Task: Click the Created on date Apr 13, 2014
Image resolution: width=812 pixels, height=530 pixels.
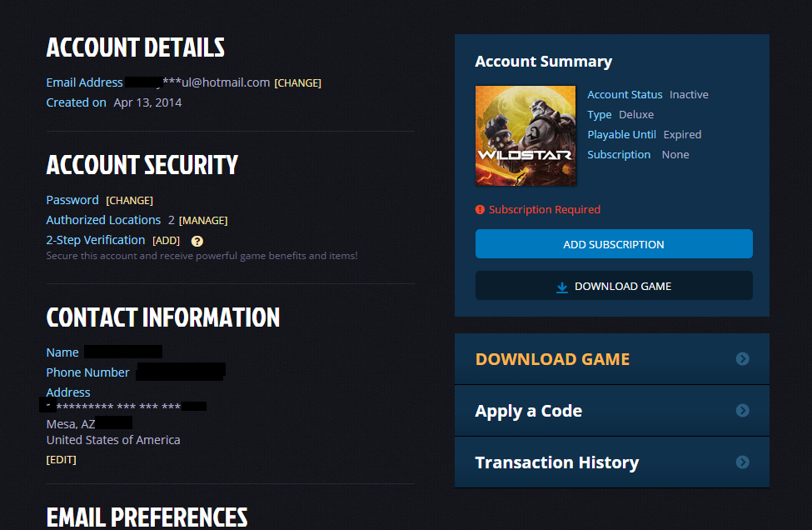Action: tap(147, 102)
